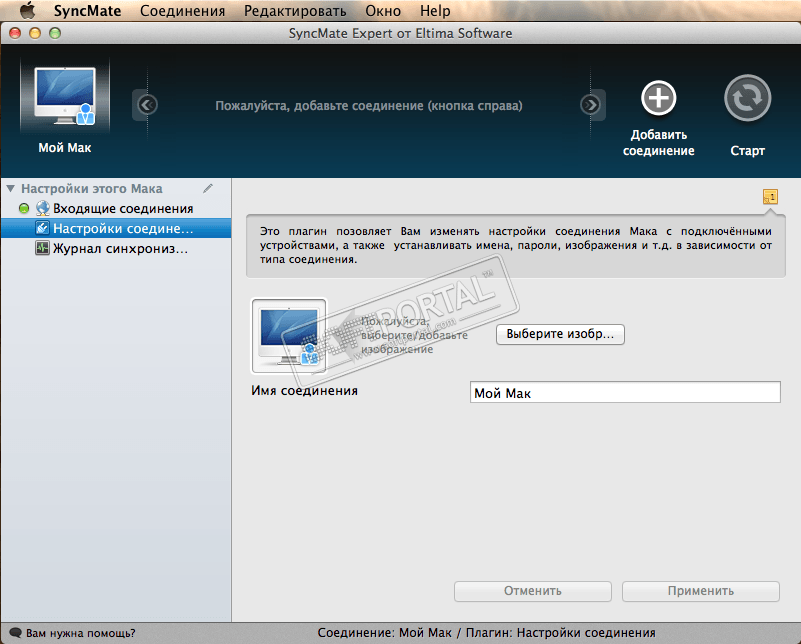Select Настройки соедине… in the sidebar

coord(116,228)
